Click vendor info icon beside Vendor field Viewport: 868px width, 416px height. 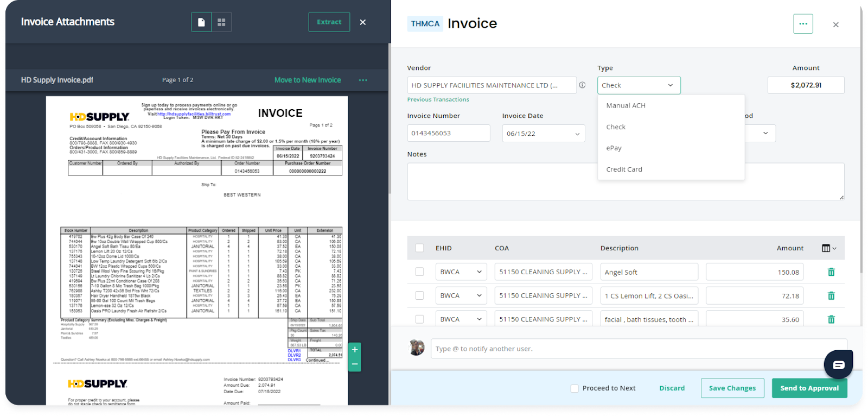point(582,85)
